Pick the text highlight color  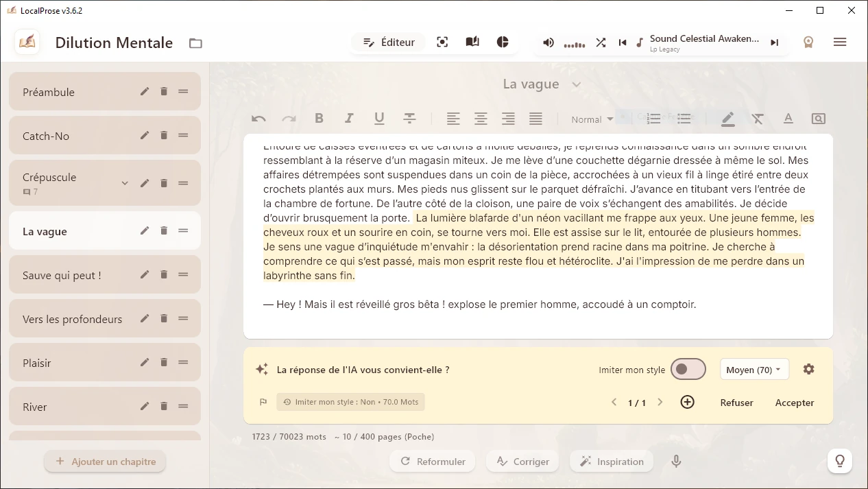(728, 119)
